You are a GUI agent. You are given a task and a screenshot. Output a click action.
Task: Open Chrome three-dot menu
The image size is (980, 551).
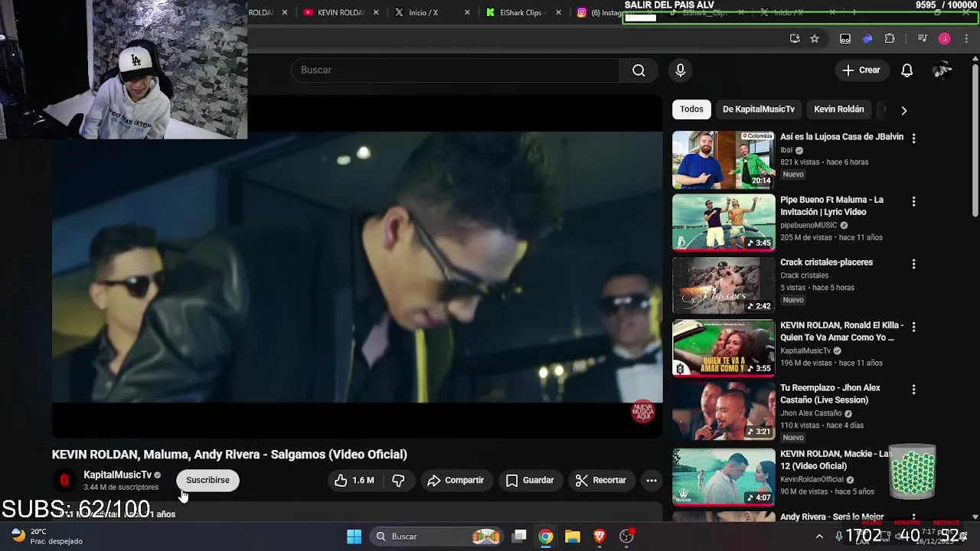coord(966,38)
